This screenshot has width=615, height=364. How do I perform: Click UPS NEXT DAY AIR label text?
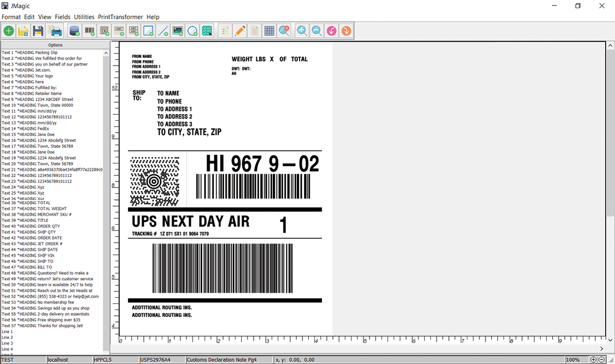(x=191, y=221)
